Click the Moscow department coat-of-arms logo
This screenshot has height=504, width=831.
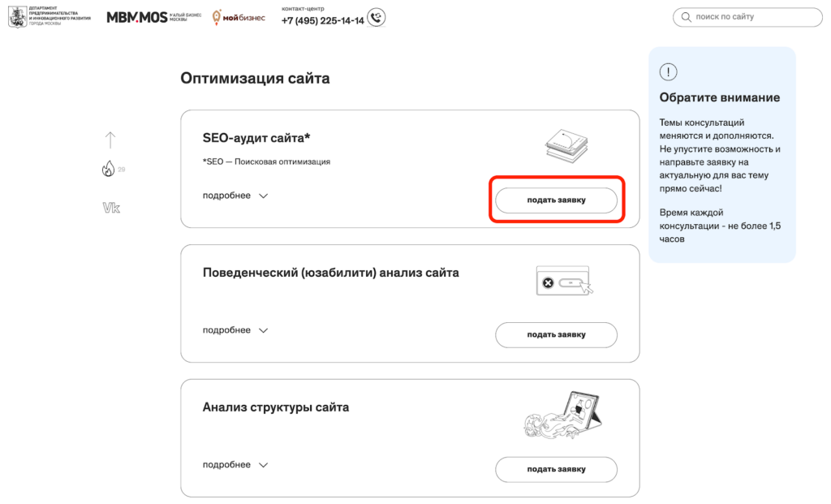[x=16, y=17]
